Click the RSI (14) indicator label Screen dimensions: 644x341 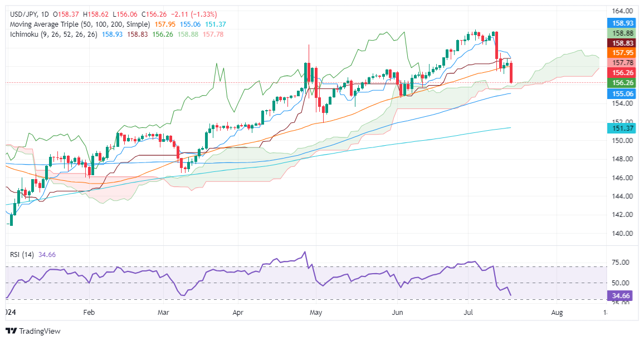pyautogui.click(x=21, y=255)
